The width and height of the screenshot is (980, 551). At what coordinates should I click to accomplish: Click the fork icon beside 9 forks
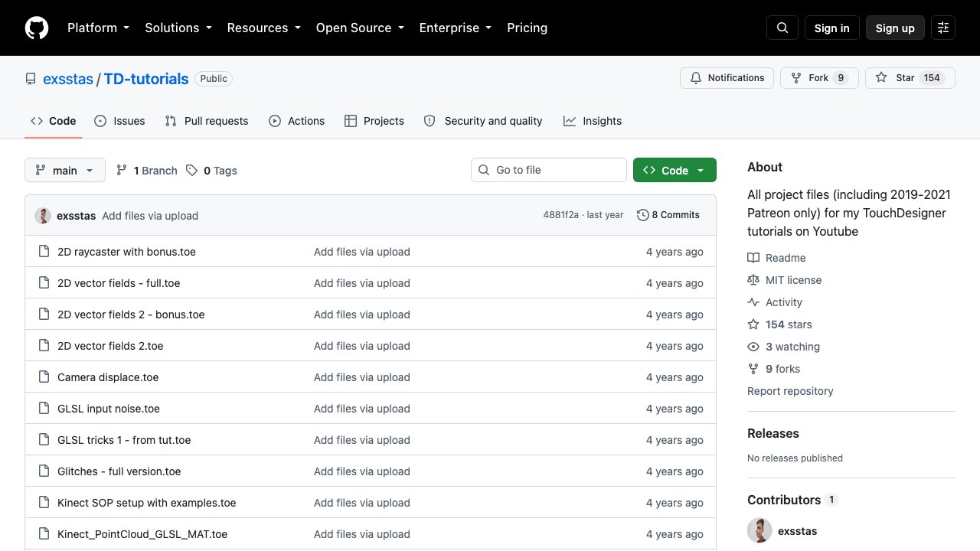[x=753, y=369]
